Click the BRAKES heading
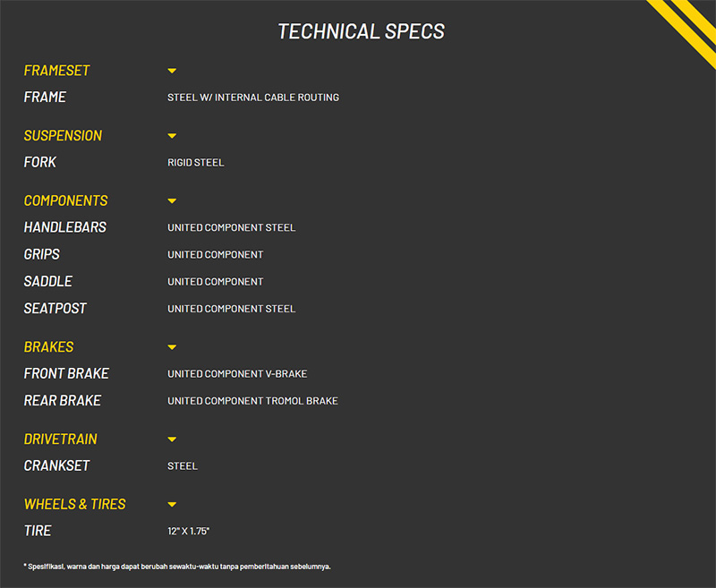 point(48,347)
